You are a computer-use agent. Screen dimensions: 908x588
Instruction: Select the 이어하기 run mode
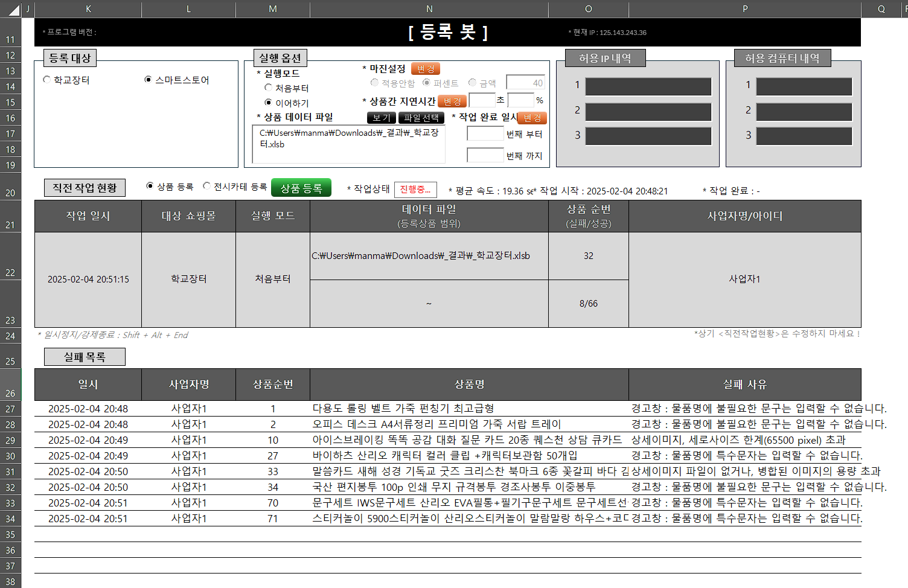click(x=268, y=103)
